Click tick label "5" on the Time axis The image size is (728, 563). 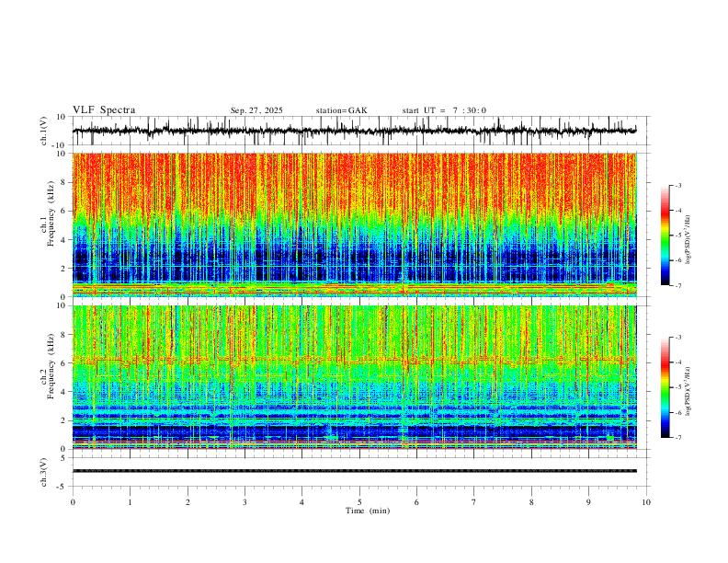click(359, 502)
